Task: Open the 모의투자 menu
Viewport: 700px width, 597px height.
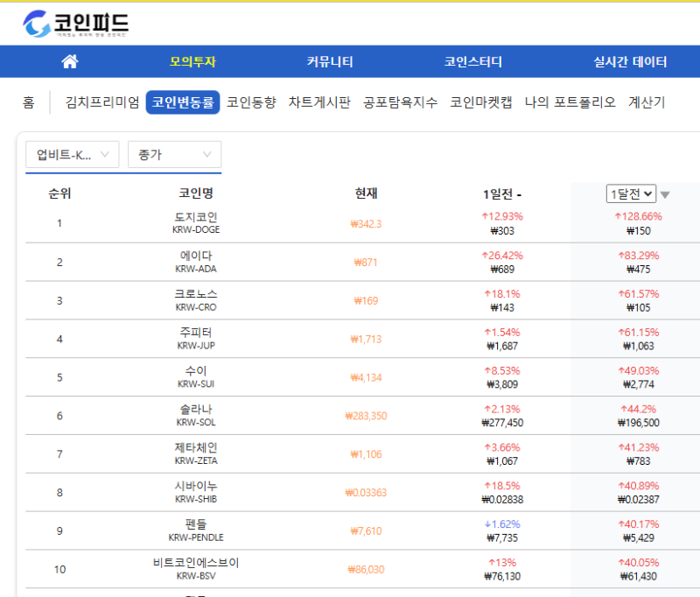Action: [x=192, y=61]
